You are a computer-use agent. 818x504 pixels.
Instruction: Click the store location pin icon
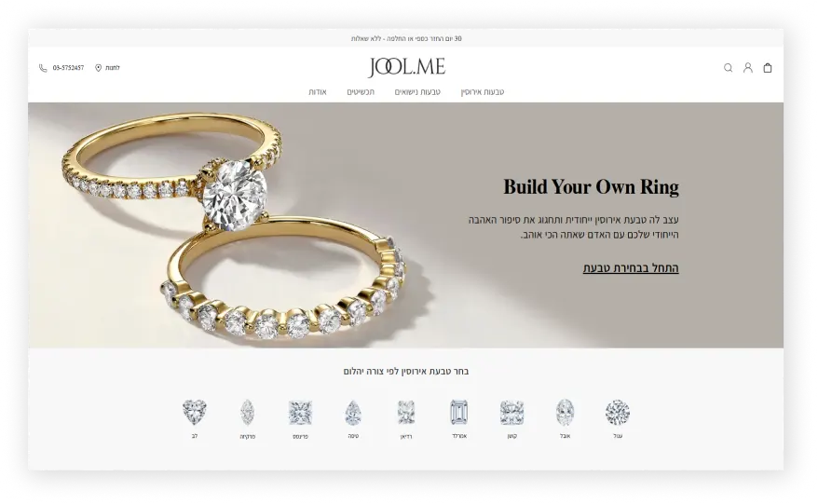click(x=98, y=68)
